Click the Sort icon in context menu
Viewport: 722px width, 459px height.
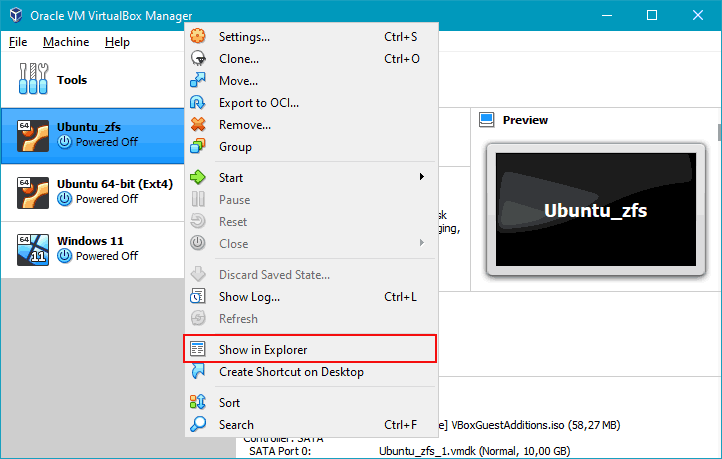click(198, 403)
